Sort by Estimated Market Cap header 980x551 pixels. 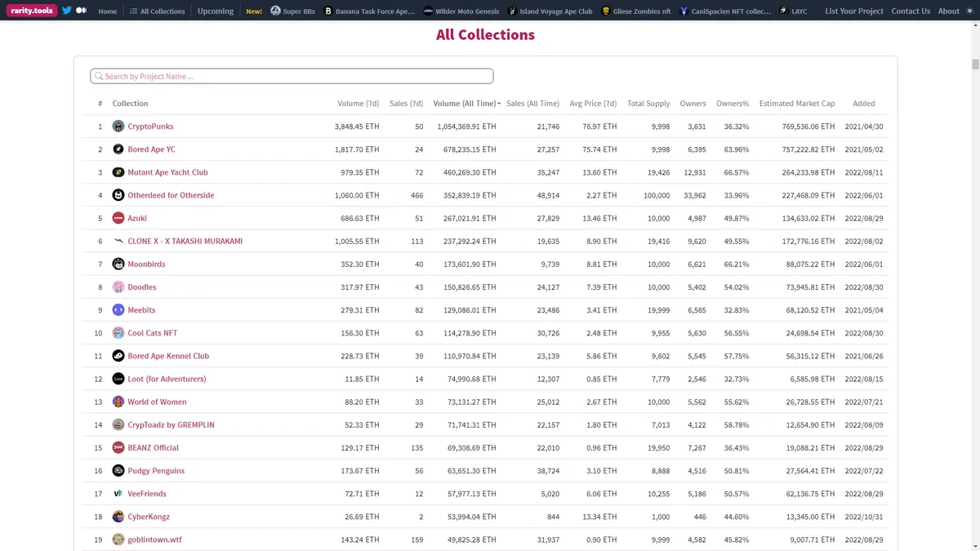(x=797, y=104)
